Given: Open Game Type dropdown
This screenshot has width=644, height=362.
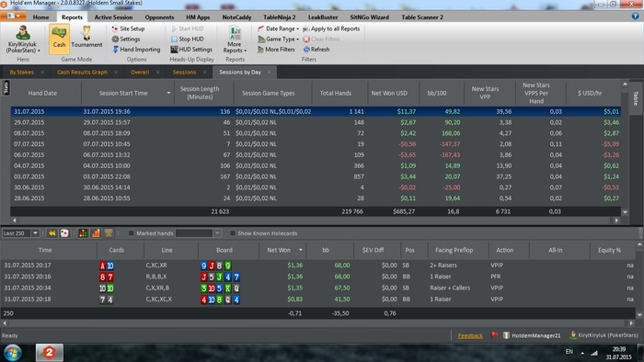Looking at the screenshot, I should point(278,39).
